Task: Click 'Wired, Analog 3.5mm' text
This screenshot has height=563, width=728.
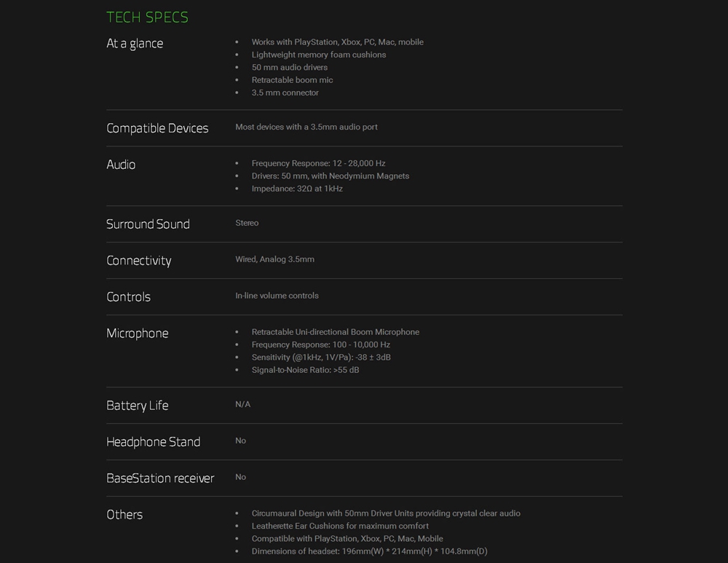Action: click(x=275, y=259)
